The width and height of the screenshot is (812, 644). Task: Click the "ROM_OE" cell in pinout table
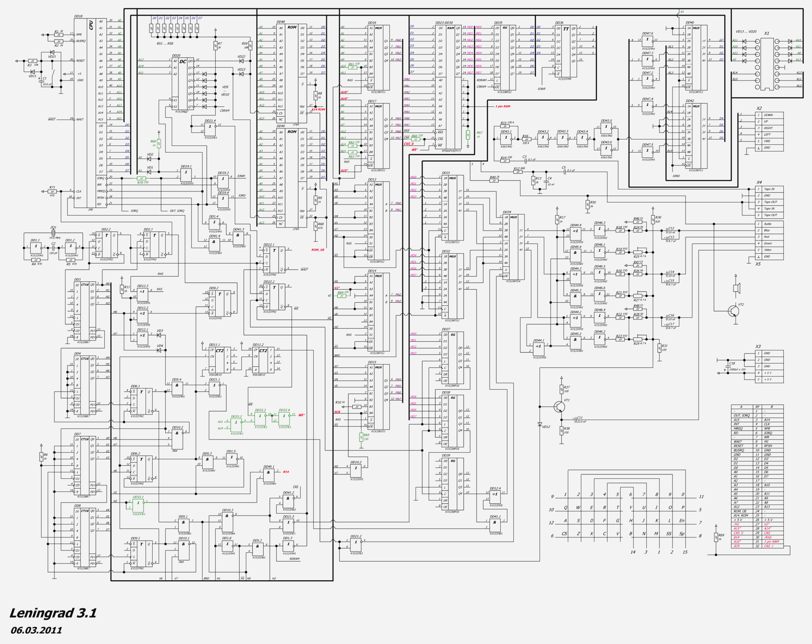(x=741, y=511)
